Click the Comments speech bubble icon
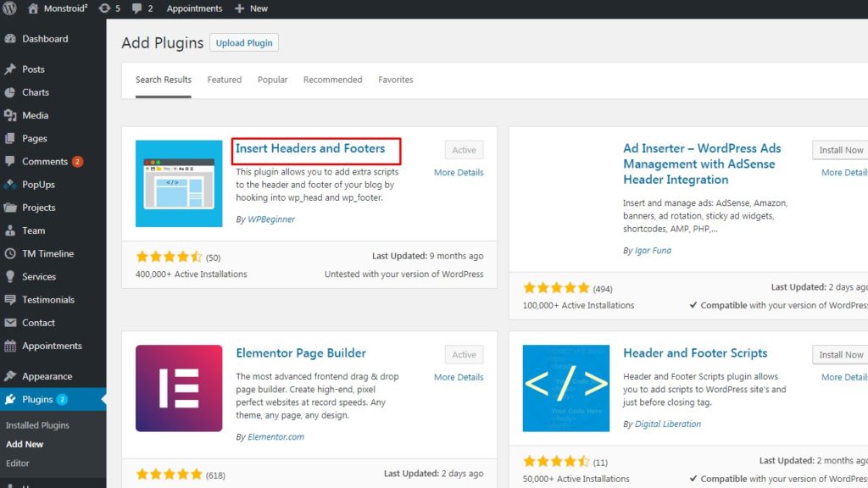Screen dimensions: 868x488 coord(10,162)
